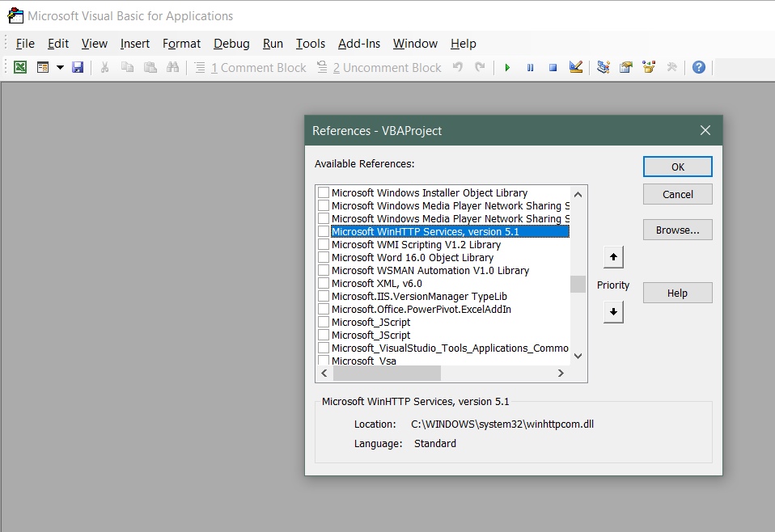
Task: Toggle Design Mode icon in toolbar
Action: pos(575,68)
